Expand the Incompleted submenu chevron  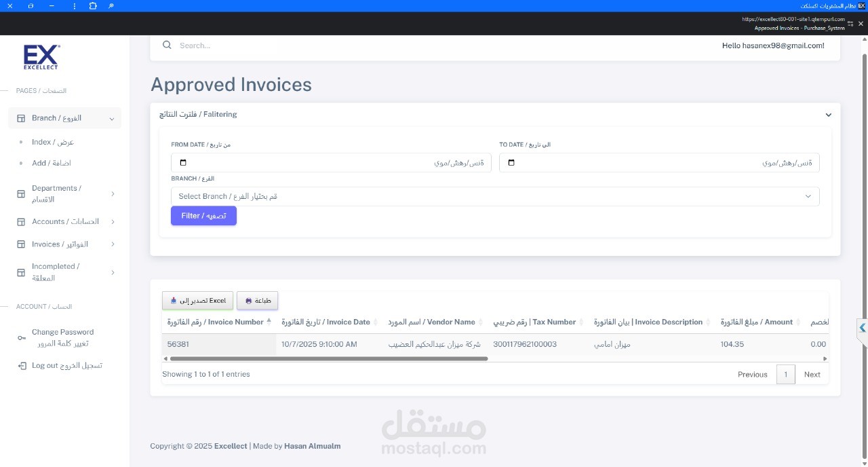(113, 272)
